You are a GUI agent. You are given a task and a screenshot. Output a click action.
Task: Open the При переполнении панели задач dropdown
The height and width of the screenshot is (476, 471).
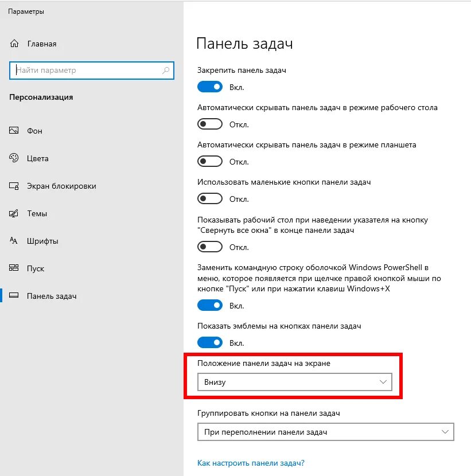pyautogui.click(x=325, y=432)
